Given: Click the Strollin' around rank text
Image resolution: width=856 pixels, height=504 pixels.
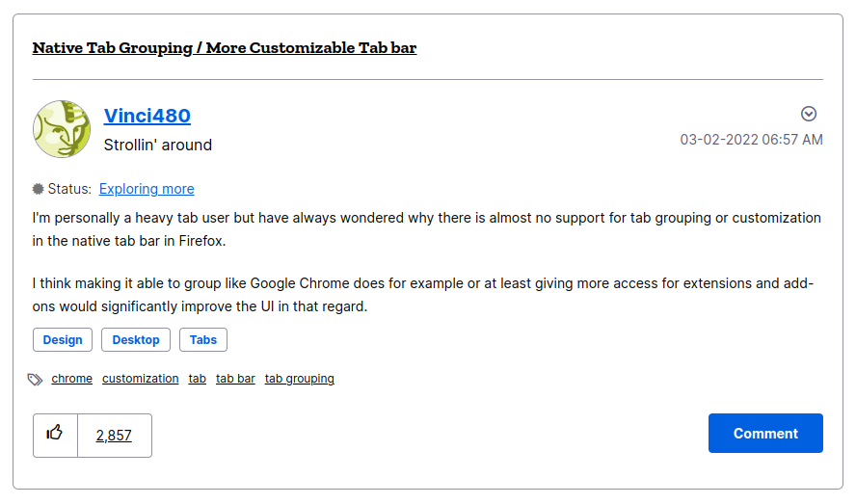Looking at the screenshot, I should tap(158, 145).
